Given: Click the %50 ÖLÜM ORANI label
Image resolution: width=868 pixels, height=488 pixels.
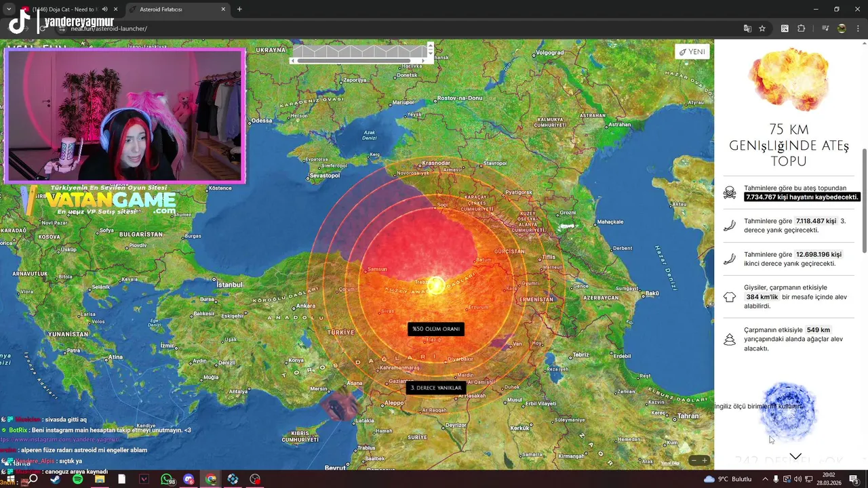Looking at the screenshot, I should pos(436,329).
